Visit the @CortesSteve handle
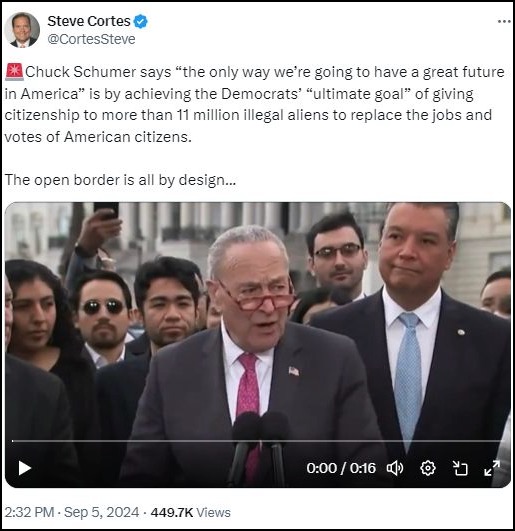 [x=91, y=39]
